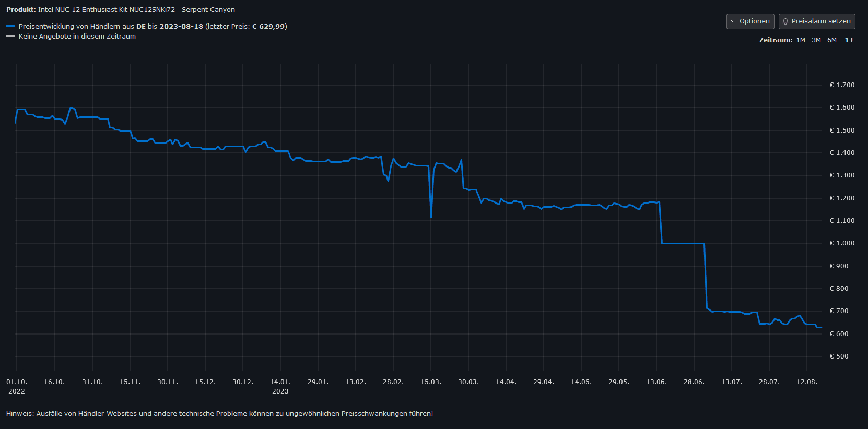Click the € 1.600 axis label
This screenshot has height=429, width=868.
click(842, 108)
